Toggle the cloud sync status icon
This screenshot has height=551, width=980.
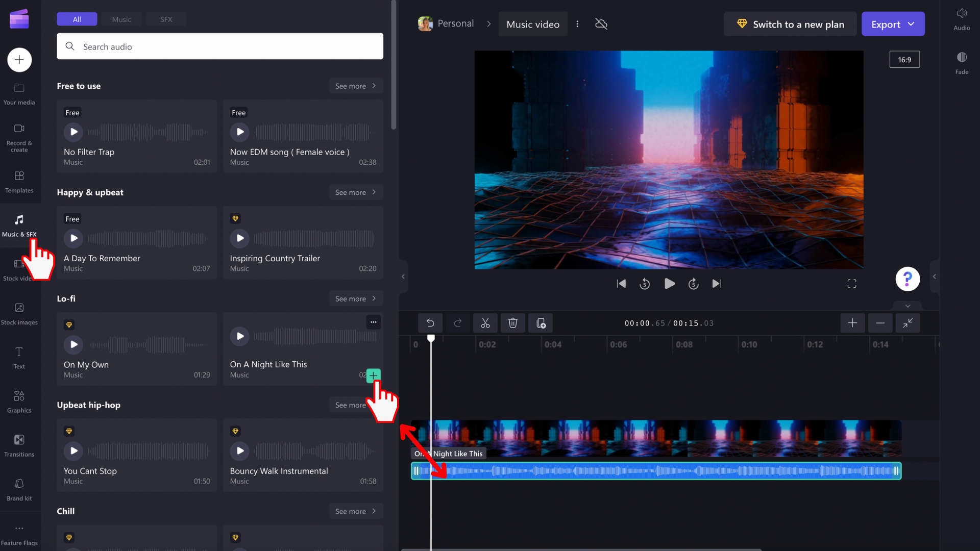601,24
